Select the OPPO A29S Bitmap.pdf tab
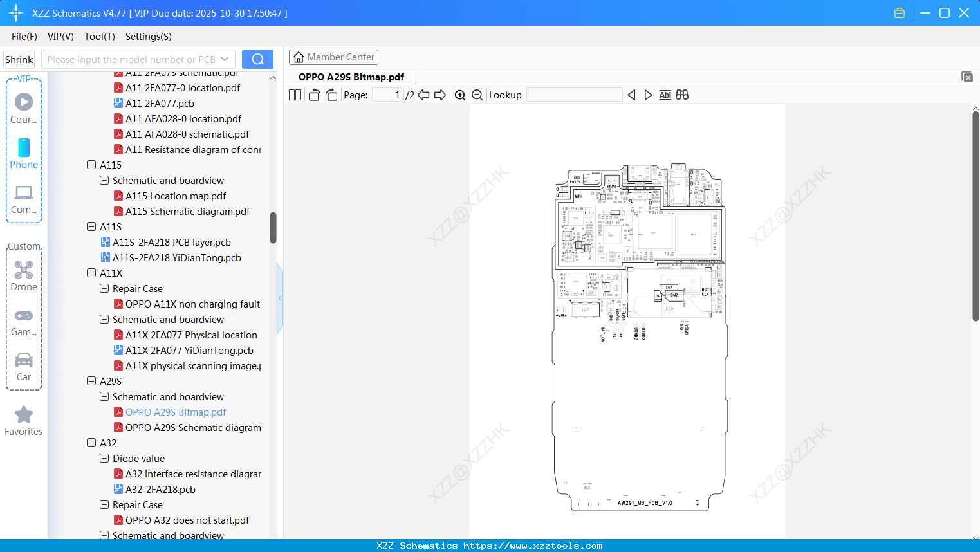 (351, 76)
